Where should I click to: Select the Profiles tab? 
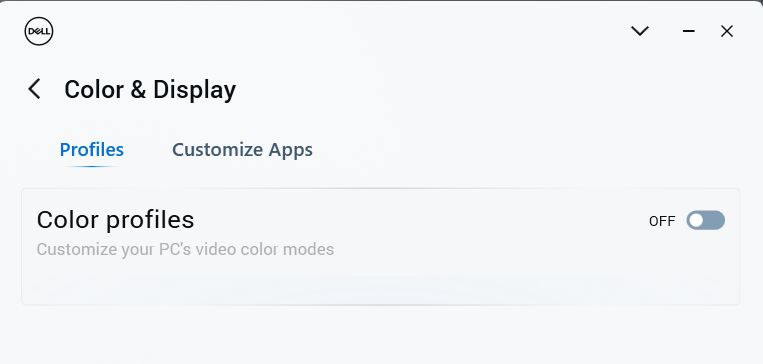(x=91, y=149)
